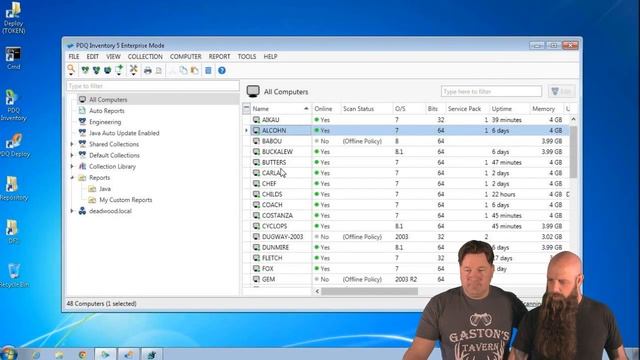Expand the Default Collections tree node

tap(72, 155)
